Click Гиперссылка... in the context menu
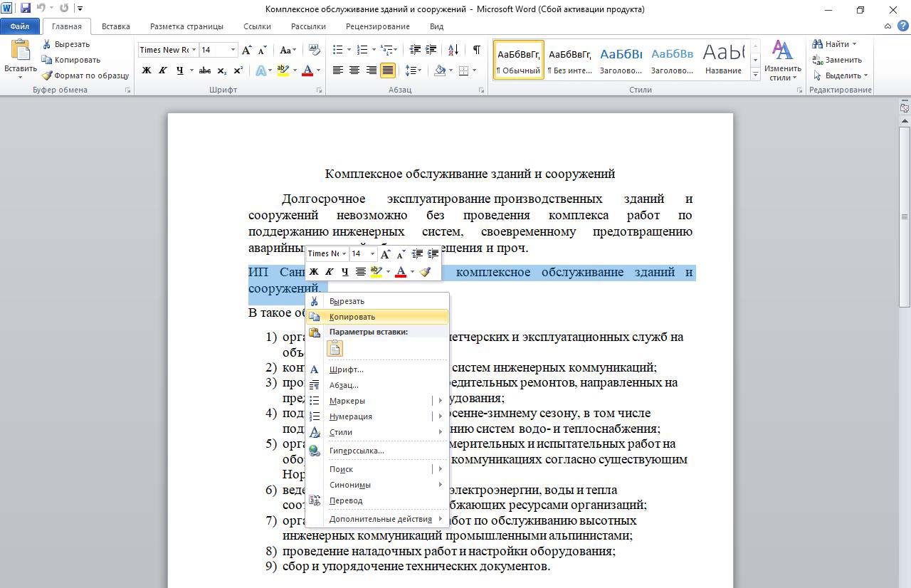The width and height of the screenshot is (911, 588). [x=357, y=451]
